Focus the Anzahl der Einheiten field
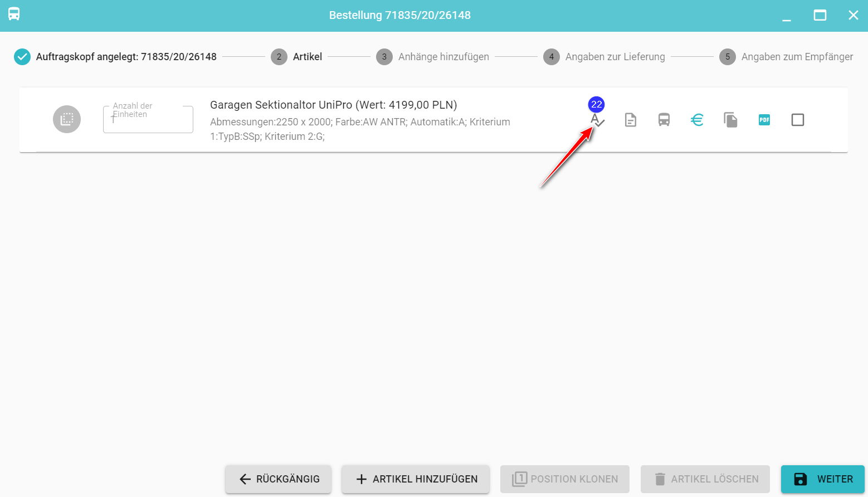The height and width of the screenshot is (497, 868). (x=148, y=121)
